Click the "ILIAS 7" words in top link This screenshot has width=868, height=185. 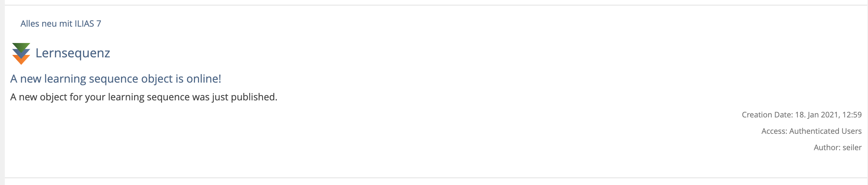pyautogui.click(x=88, y=24)
